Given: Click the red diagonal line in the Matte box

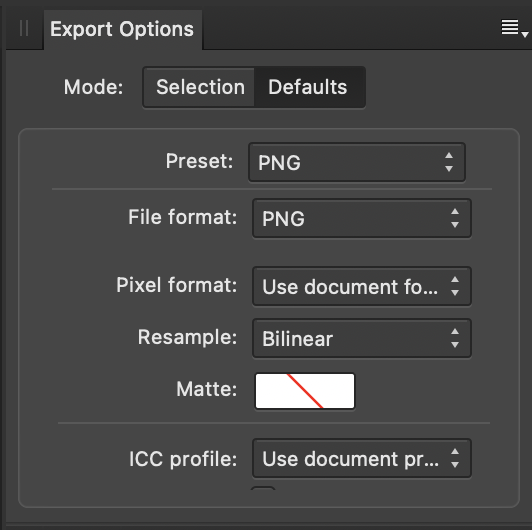Looking at the screenshot, I should coord(305,391).
